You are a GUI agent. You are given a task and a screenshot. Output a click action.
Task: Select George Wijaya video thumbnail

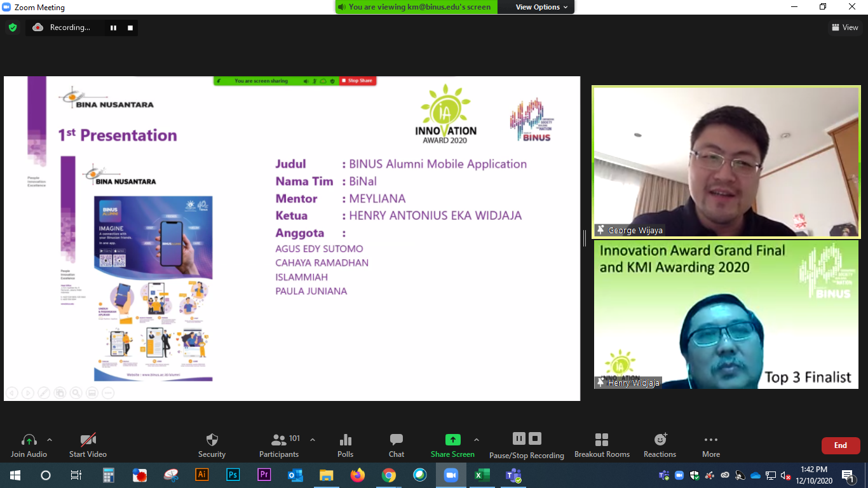(726, 162)
